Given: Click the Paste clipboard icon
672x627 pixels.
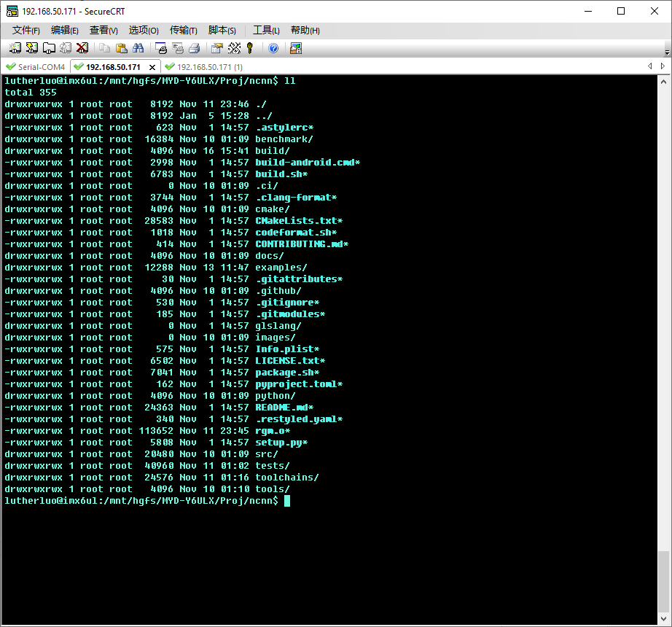Looking at the screenshot, I should [x=121, y=48].
